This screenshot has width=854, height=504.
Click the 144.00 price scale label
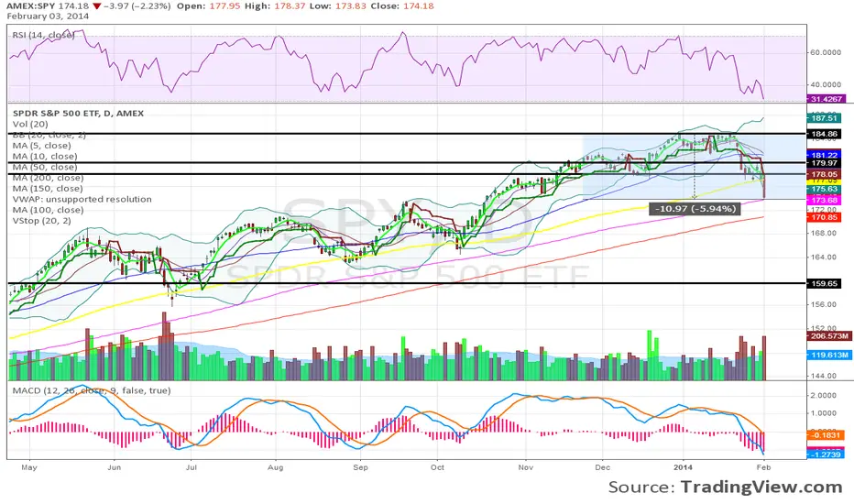(x=824, y=376)
